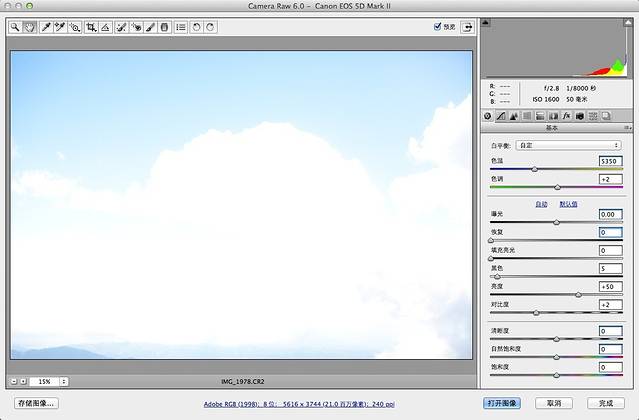Toggle the 预览 preview checkbox

pos(438,28)
